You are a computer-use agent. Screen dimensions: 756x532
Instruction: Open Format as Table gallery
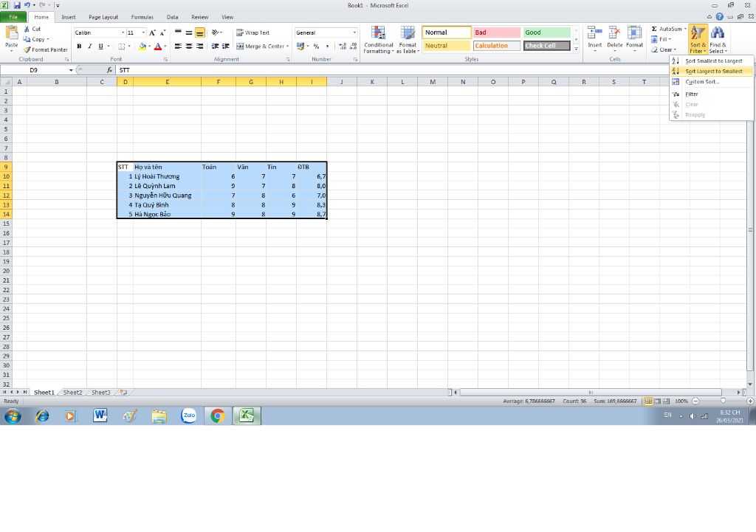click(408, 40)
